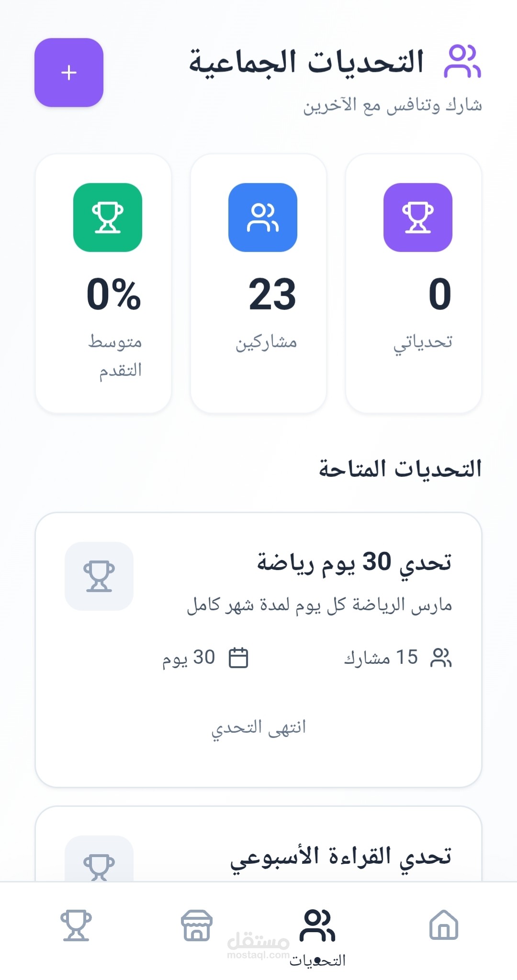This screenshot has width=517, height=980.
Task: Select the 23 مشاركين stat card
Action: pos(258,283)
